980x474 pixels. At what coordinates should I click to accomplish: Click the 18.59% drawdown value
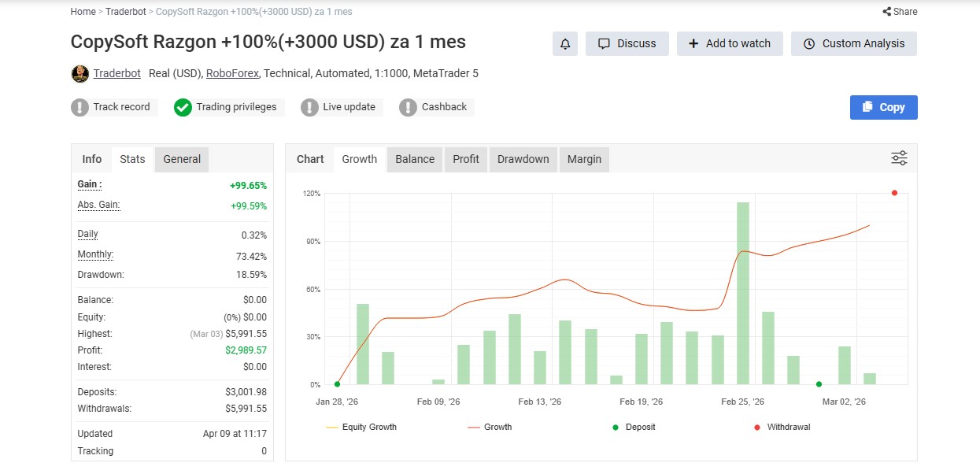[252, 275]
